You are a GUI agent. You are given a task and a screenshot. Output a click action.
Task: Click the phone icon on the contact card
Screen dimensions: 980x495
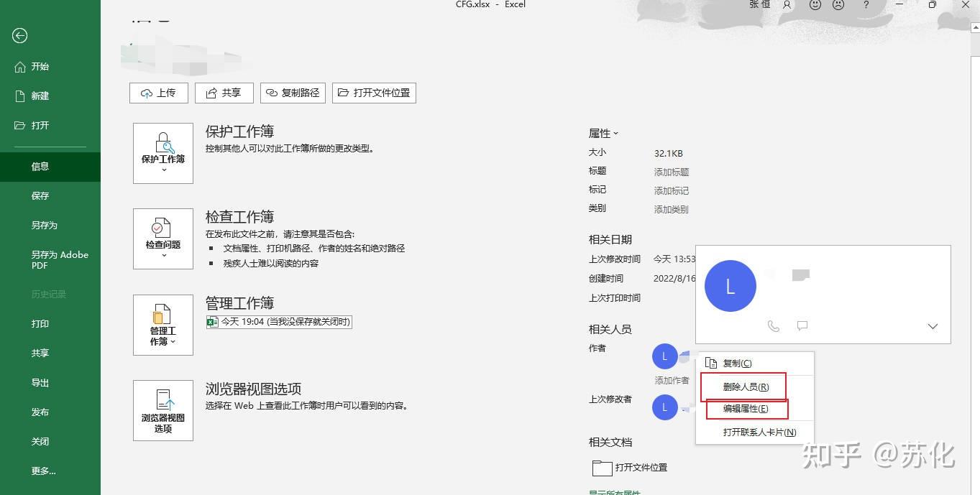point(774,325)
